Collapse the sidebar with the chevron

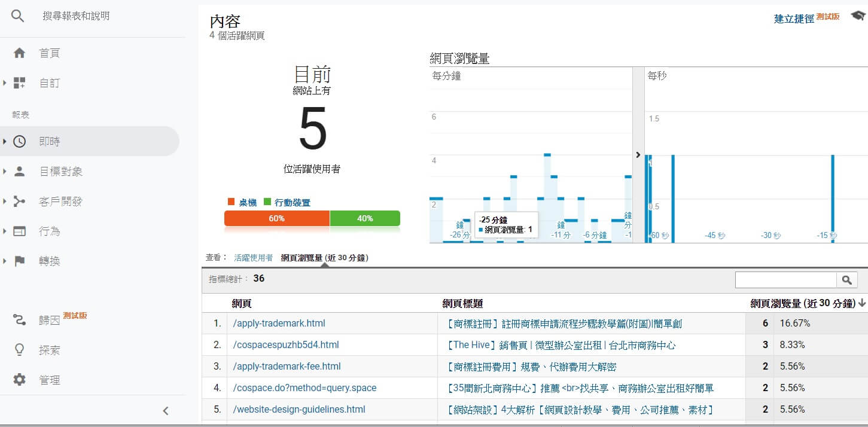pos(166,411)
